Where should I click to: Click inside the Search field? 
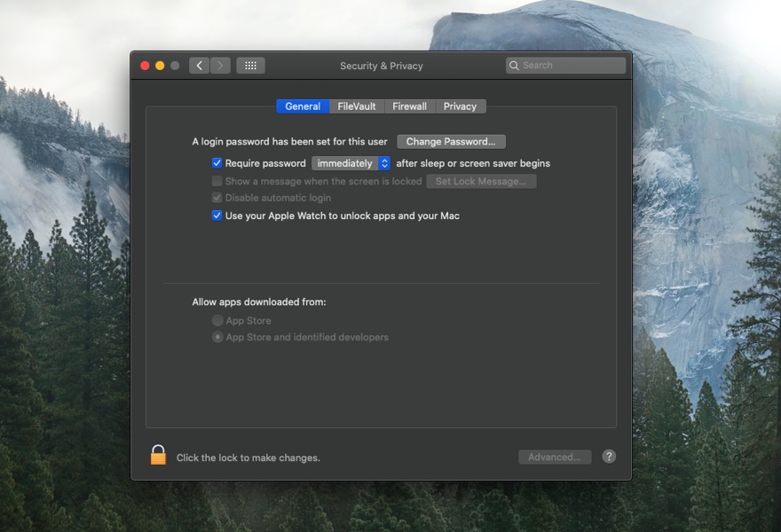click(x=566, y=66)
